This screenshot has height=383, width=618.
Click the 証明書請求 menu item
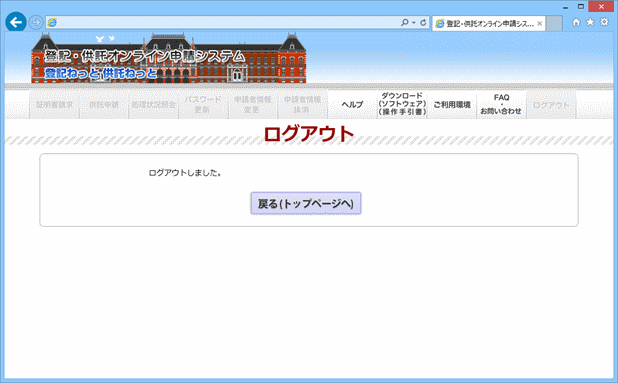click(54, 105)
